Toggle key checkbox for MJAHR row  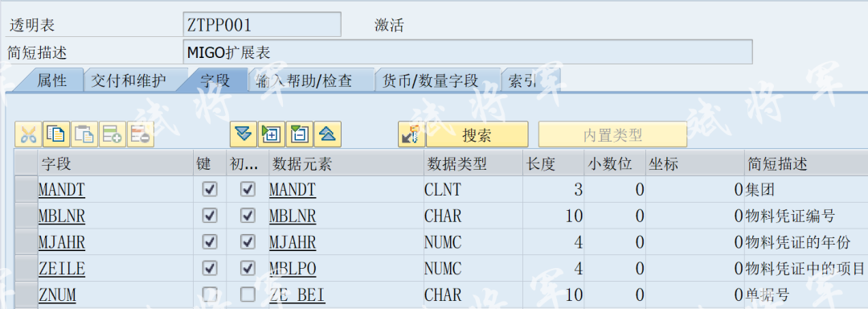point(210,242)
